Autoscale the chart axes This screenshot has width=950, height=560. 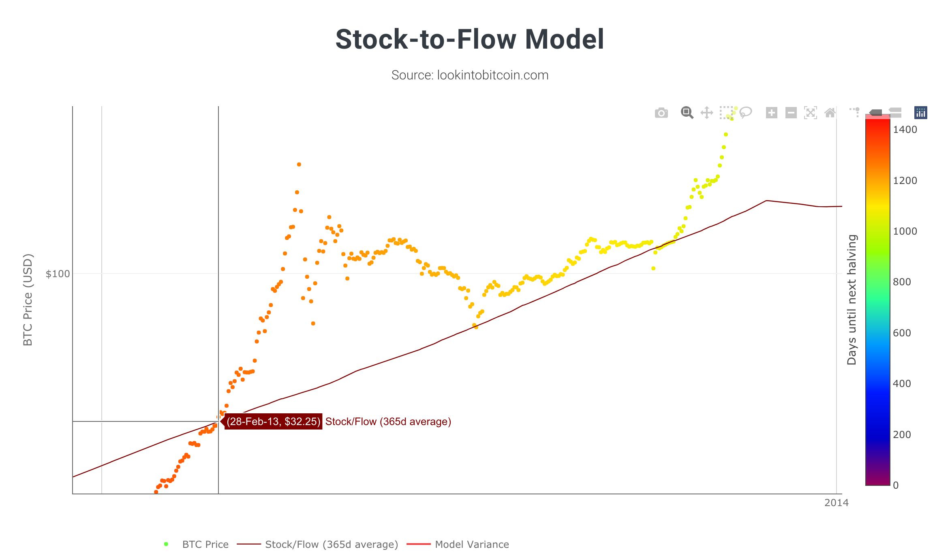[810, 113]
